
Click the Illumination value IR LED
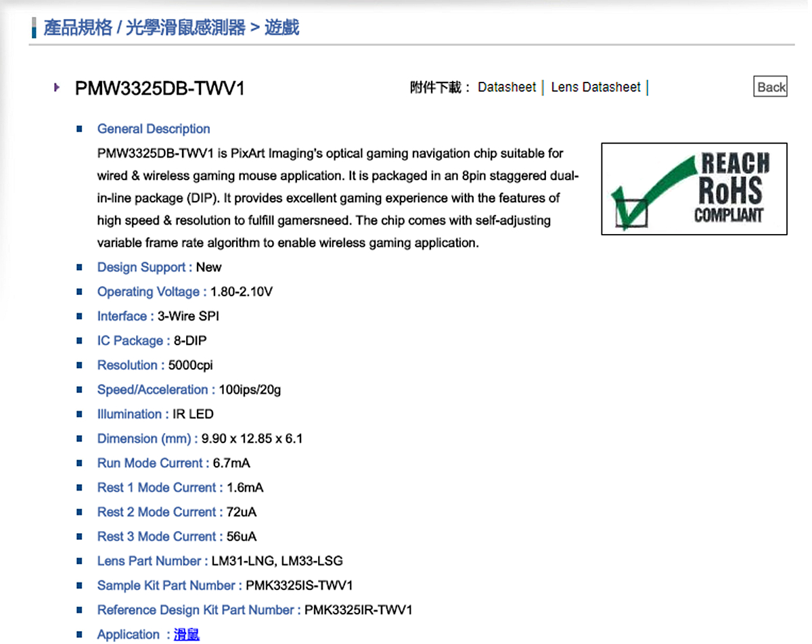pyautogui.click(x=193, y=414)
